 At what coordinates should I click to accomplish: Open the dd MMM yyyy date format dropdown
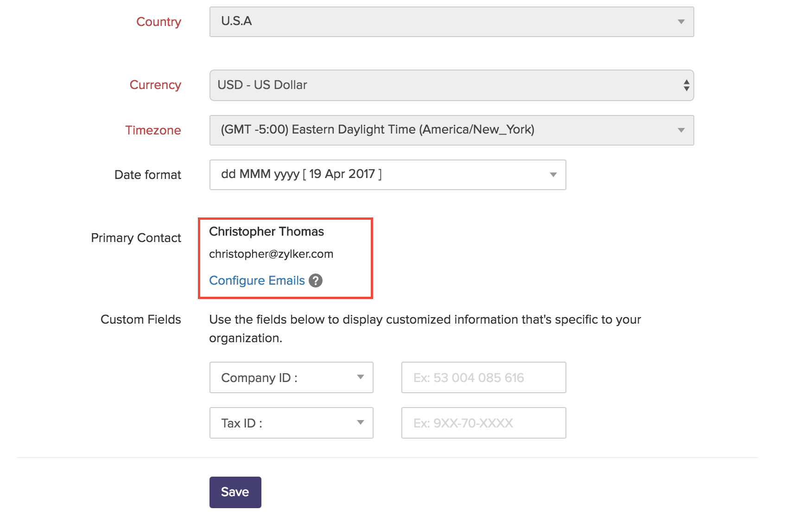tap(387, 175)
